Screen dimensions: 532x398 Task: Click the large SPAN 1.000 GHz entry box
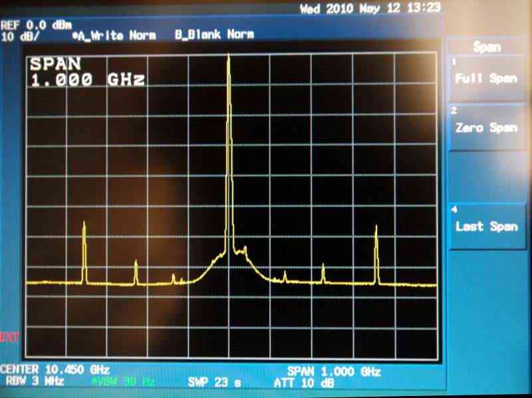pyautogui.click(x=88, y=72)
